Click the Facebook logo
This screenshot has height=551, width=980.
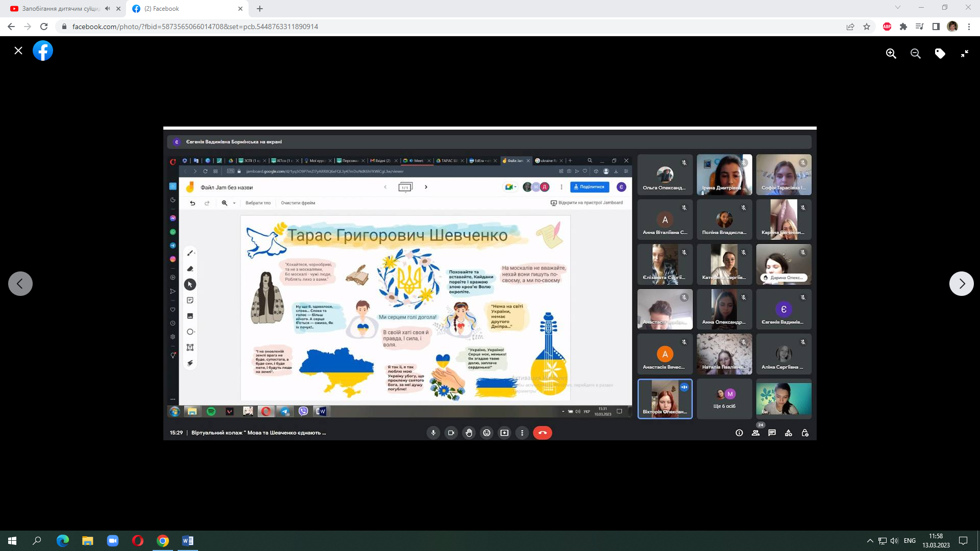coord(43,51)
